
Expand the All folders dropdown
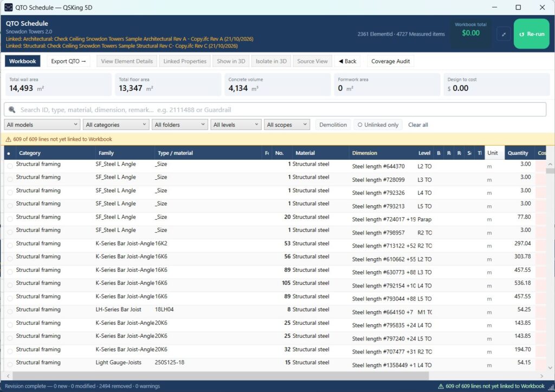coord(180,125)
